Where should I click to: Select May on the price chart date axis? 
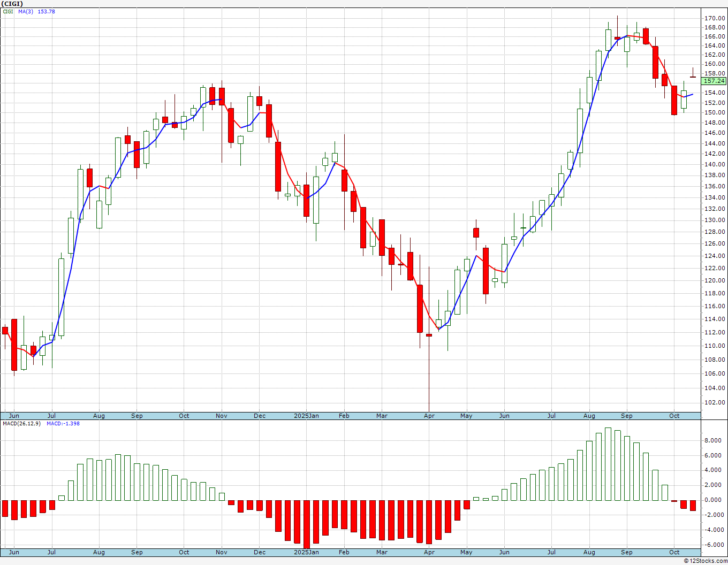point(466,416)
